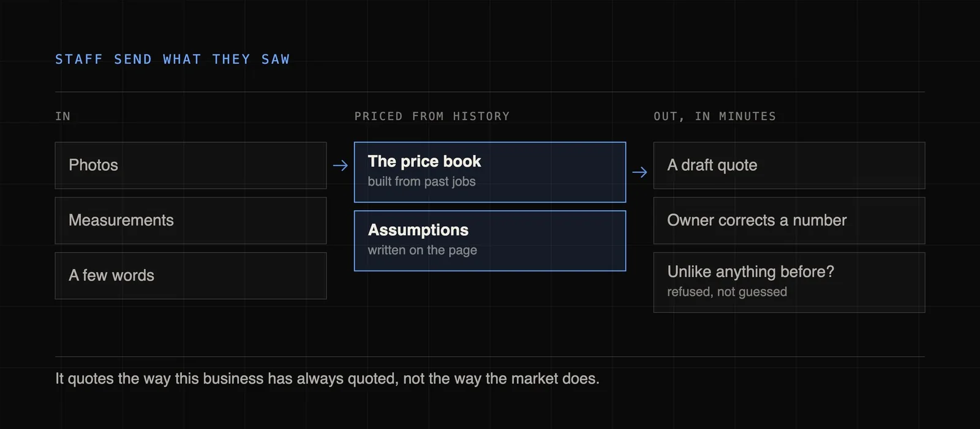Image resolution: width=980 pixels, height=429 pixels.
Task: Click the STAFF SEND WHAT THEY SAW heading
Action: [173, 59]
